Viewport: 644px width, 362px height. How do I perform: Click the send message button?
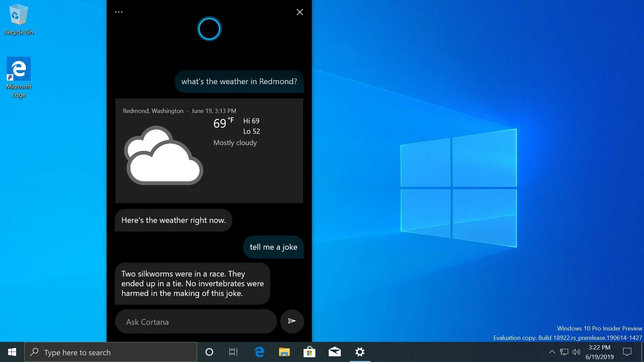tap(292, 321)
